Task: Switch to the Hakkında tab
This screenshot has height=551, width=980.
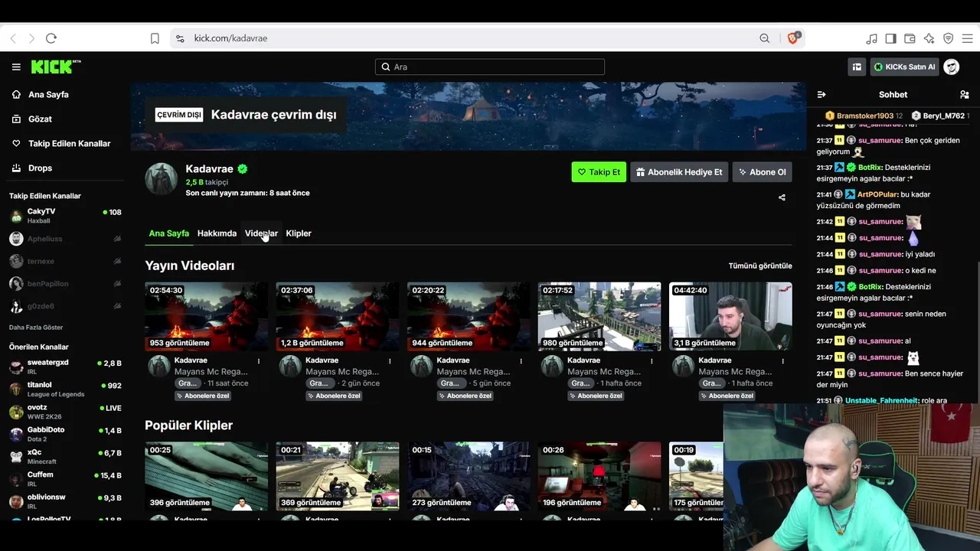Action: tap(217, 233)
